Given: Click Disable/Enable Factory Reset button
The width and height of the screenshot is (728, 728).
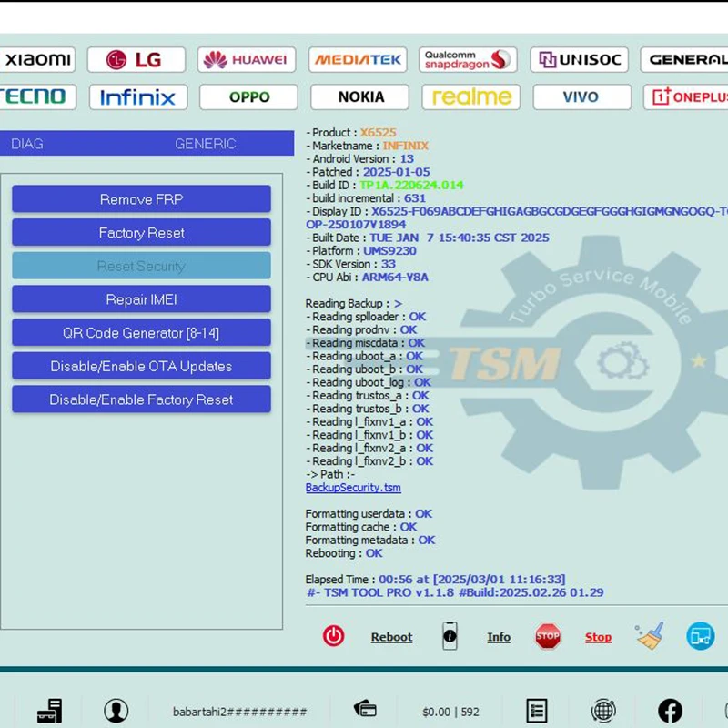Looking at the screenshot, I should 141,399.
